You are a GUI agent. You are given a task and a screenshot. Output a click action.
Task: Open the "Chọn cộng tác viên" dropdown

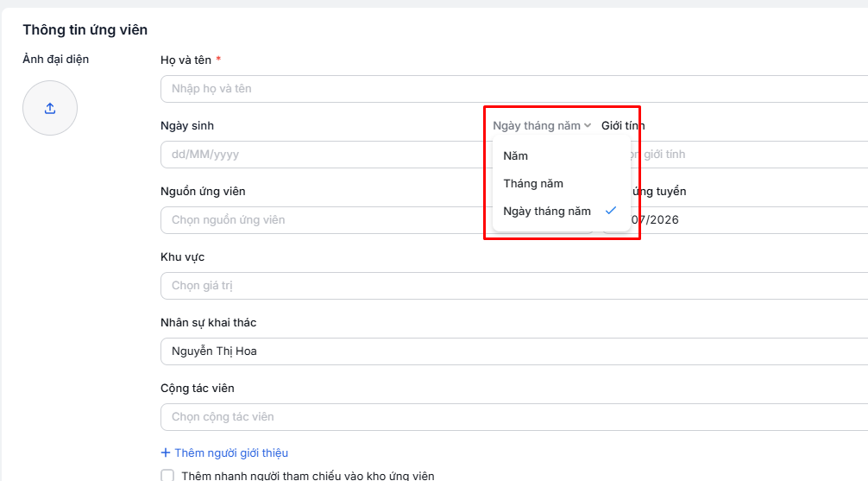point(514,417)
